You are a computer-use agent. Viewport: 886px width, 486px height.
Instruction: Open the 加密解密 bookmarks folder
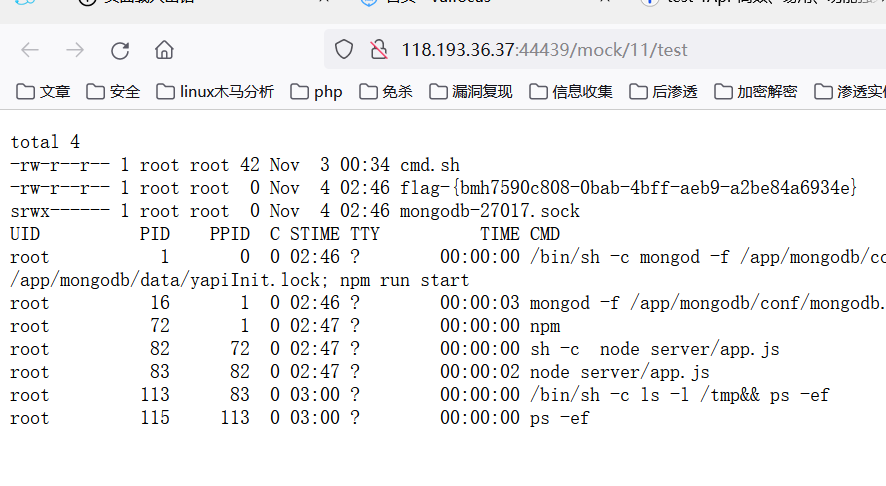point(756,92)
